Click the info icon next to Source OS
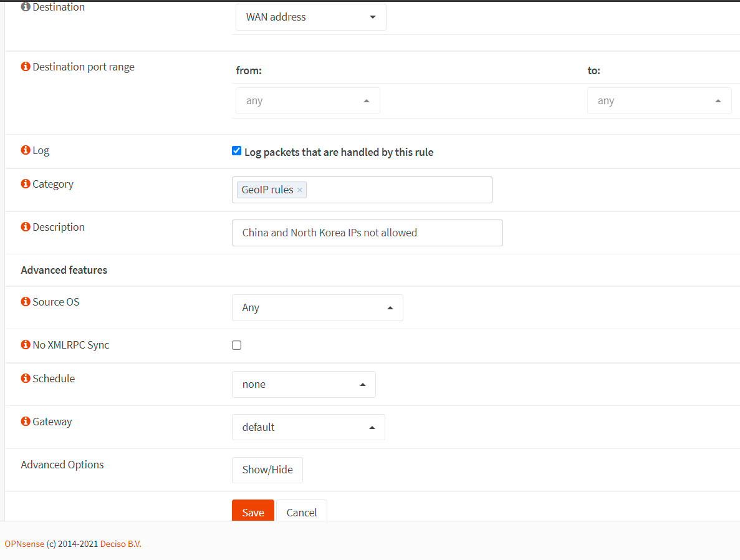The height and width of the screenshot is (560, 740). coord(26,302)
